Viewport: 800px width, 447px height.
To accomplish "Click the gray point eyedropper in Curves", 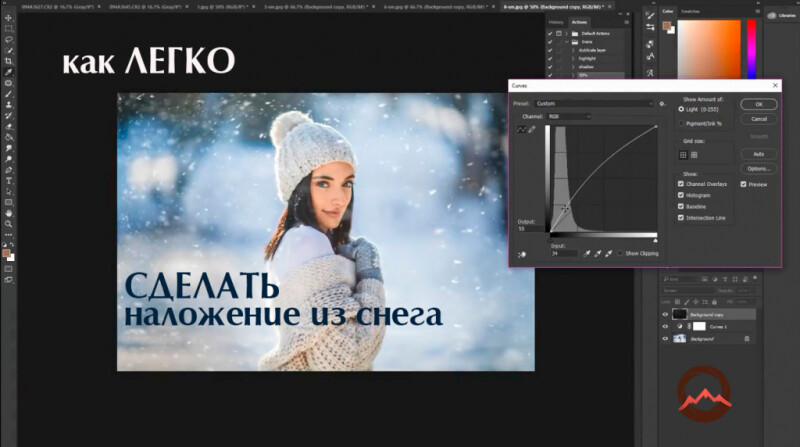I will point(597,254).
